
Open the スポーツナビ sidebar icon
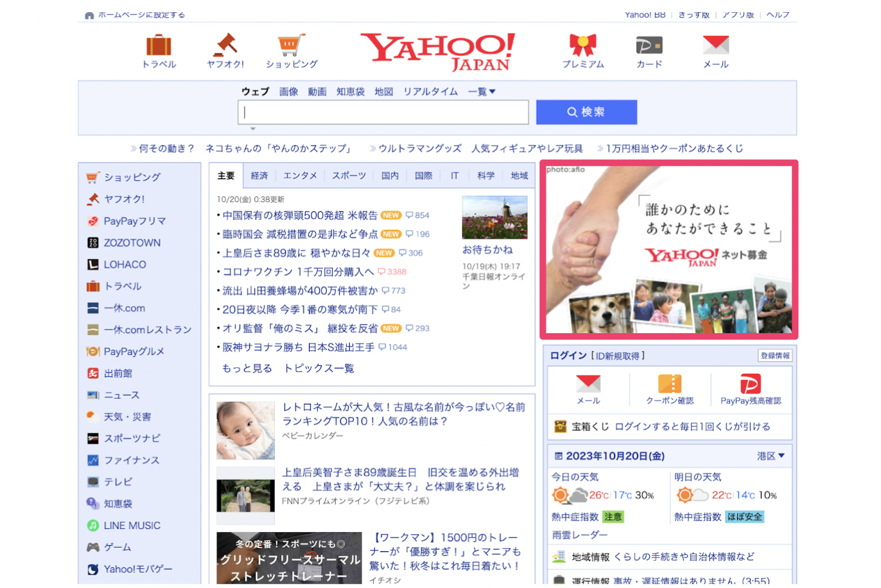coord(93,438)
